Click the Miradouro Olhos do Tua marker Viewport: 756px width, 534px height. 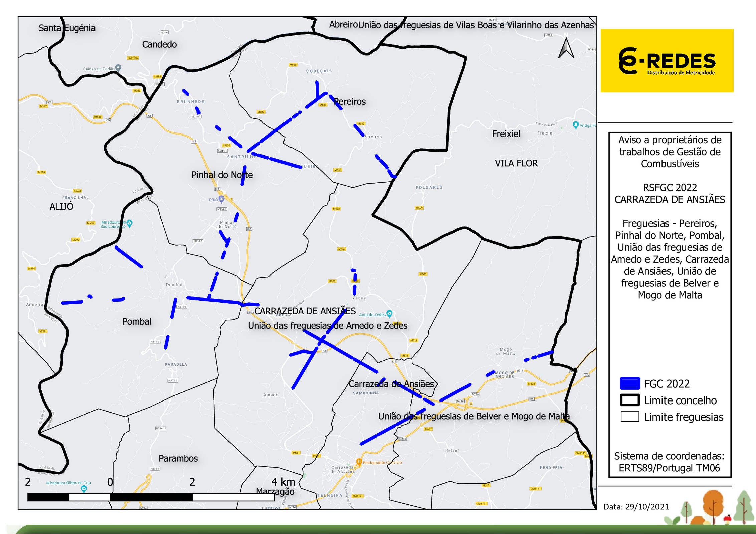(x=84, y=489)
